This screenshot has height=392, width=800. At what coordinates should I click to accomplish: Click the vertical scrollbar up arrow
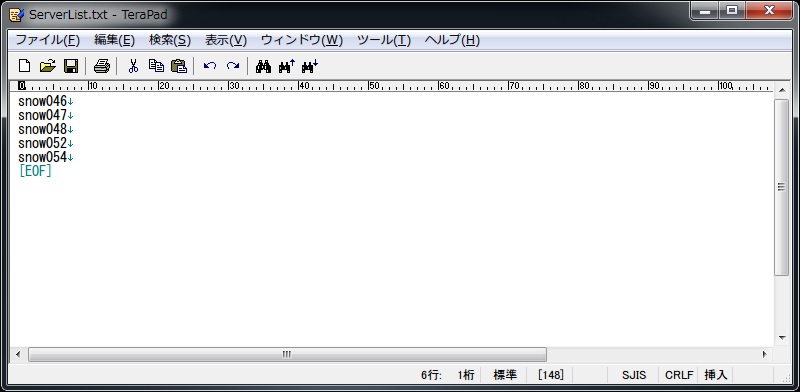(x=782, y=90)
